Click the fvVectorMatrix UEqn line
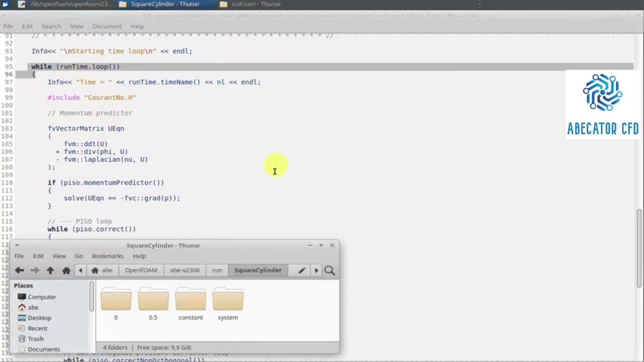The width and height of the screenshot is (644, 362). coord(86,128)
